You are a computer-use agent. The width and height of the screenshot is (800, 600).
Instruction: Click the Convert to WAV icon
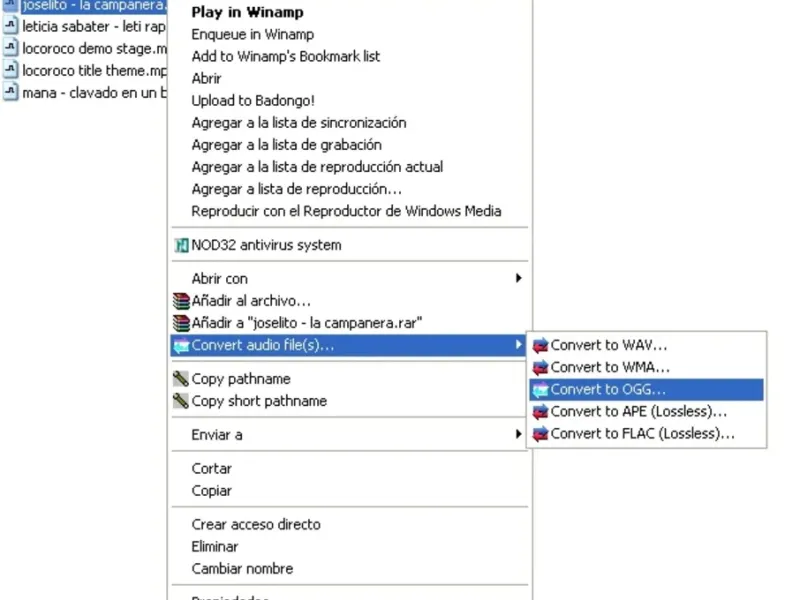click(x=541, y=346)
